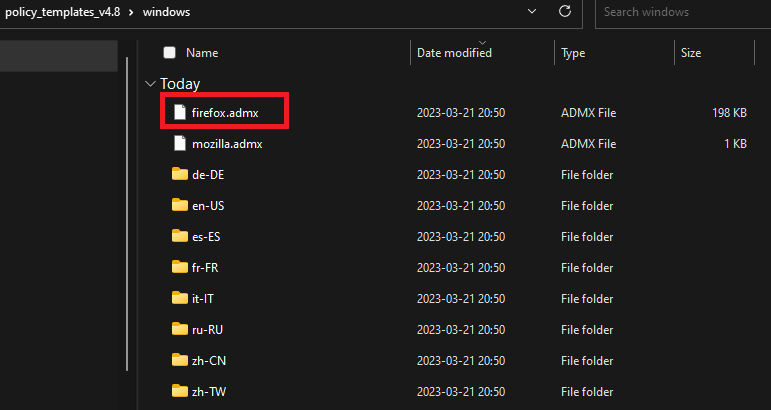
Task: Sort by the Date modified column
Action: (x=454, y=53)
